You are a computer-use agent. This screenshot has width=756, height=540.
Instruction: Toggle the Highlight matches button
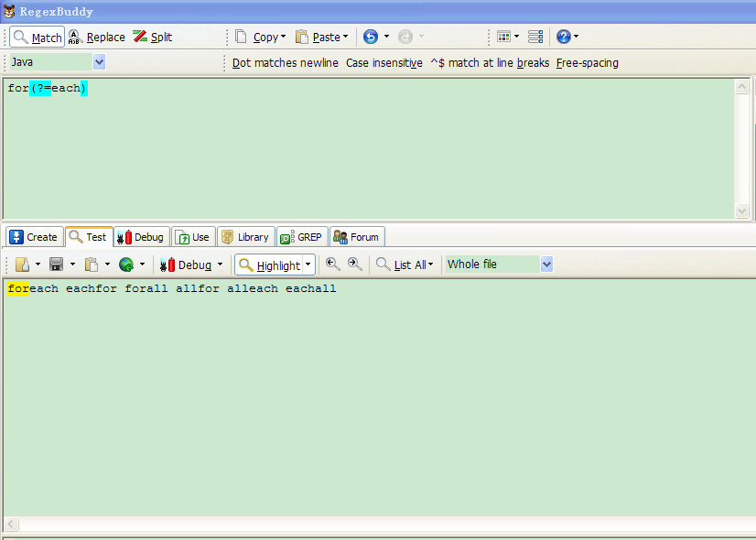point(269,265)
